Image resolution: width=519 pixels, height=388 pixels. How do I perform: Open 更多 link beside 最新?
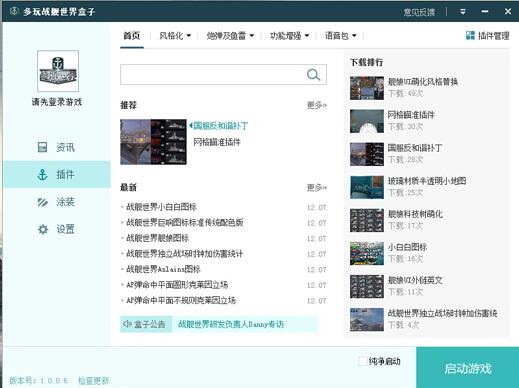[x=317, y=188]
